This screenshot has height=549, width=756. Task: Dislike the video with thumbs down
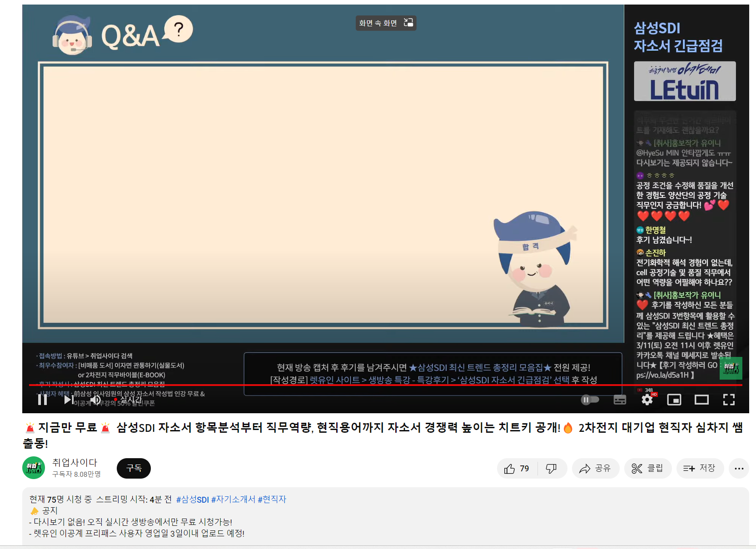click(x=552, y=469)
